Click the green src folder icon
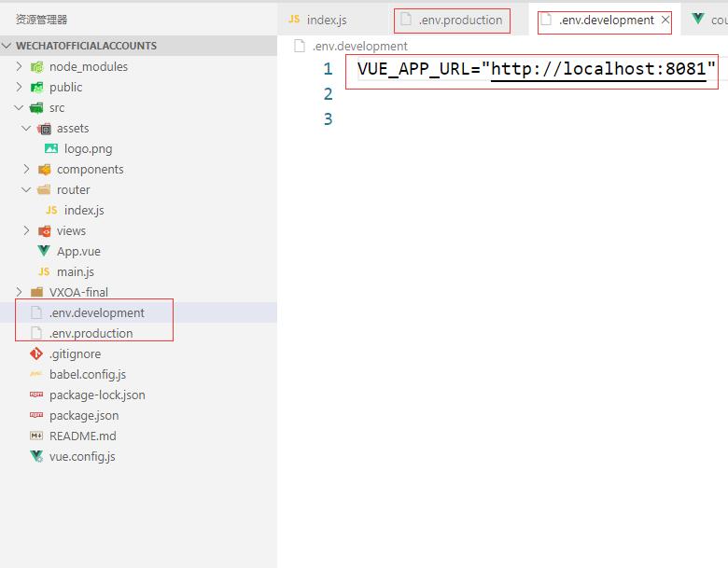The width and height of the screenshot is (728, 568). tap(37, 108)
